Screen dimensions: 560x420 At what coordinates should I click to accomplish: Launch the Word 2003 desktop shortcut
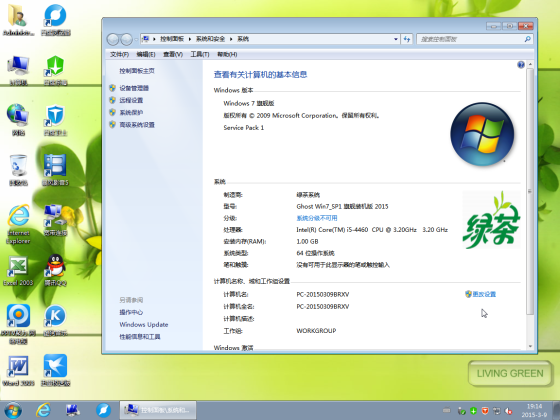18,371
